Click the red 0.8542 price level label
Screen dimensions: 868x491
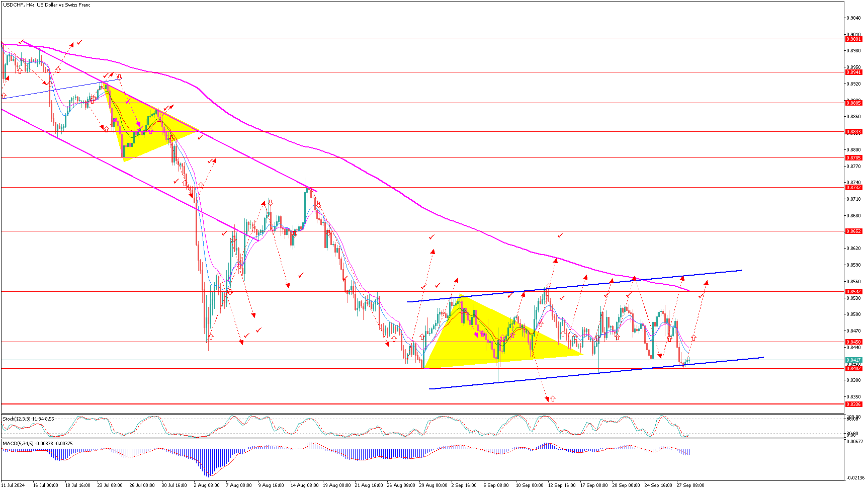tap(853, 292)
